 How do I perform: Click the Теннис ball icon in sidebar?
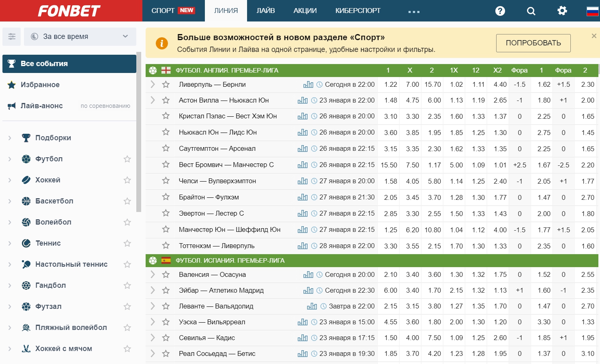[26, 243]
